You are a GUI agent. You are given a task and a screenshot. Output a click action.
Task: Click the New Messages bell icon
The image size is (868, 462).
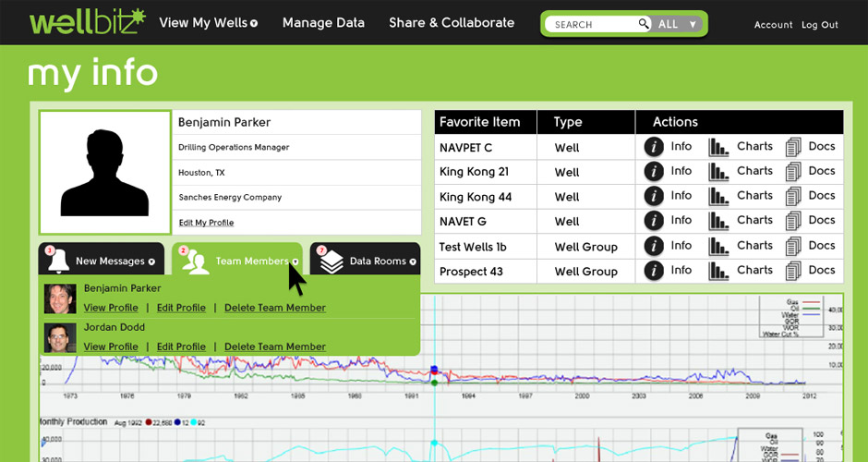pos(58,261)
